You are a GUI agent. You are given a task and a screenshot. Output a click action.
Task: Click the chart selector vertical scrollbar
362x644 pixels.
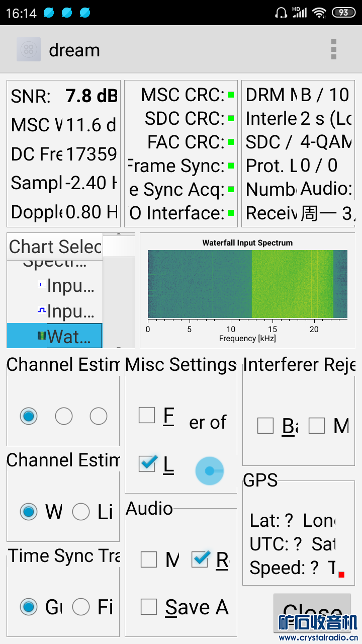click(x=119, y=290)
